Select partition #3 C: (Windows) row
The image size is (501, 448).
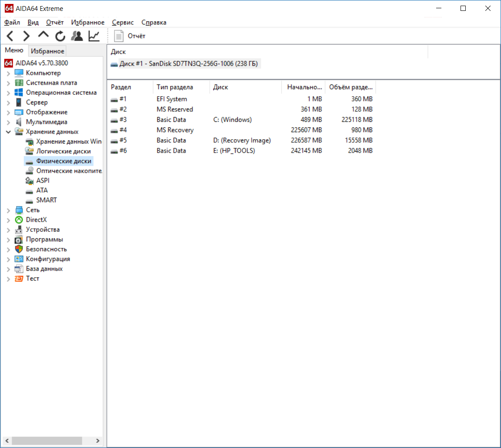[x=242, y=120]
